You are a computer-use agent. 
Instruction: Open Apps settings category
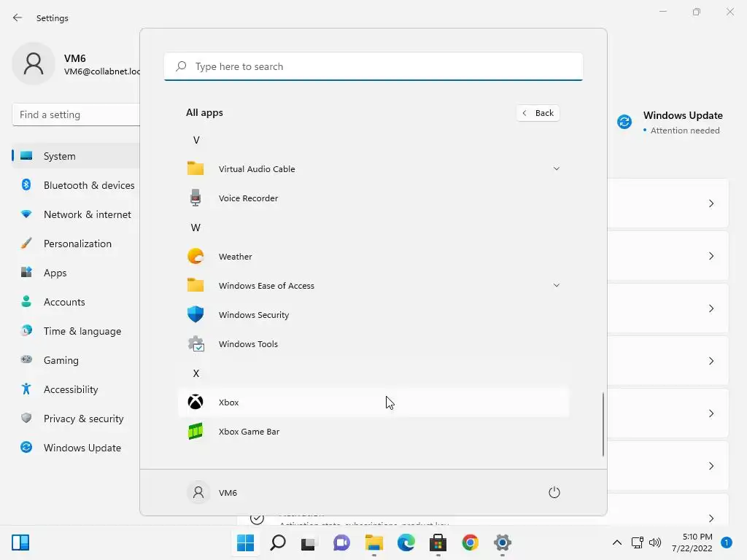click(x=76, y=273)
